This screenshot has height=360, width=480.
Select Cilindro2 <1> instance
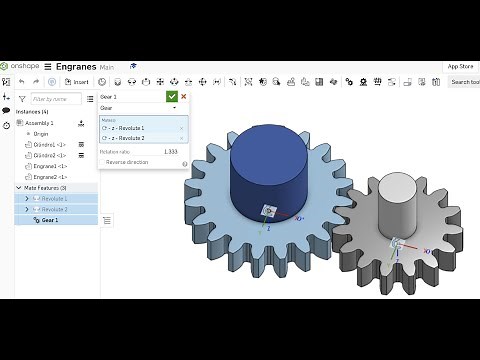click(49, 155)
